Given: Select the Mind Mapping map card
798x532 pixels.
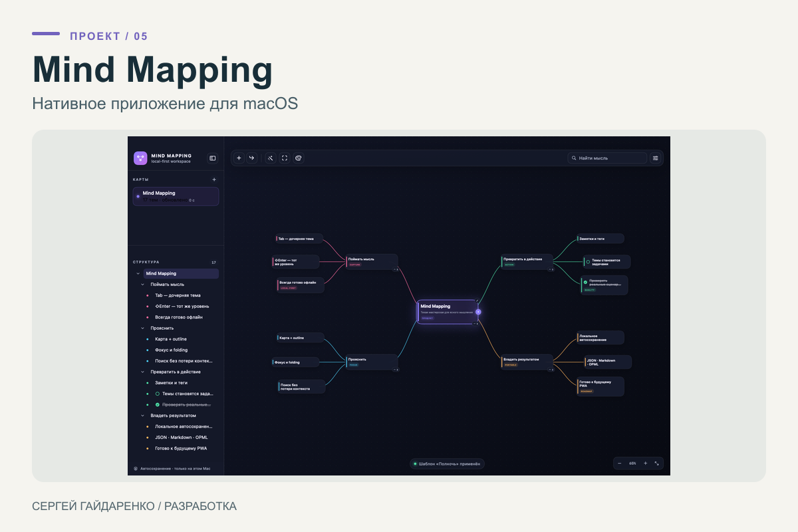Looking at the screenshot, I should coord(176,196).
